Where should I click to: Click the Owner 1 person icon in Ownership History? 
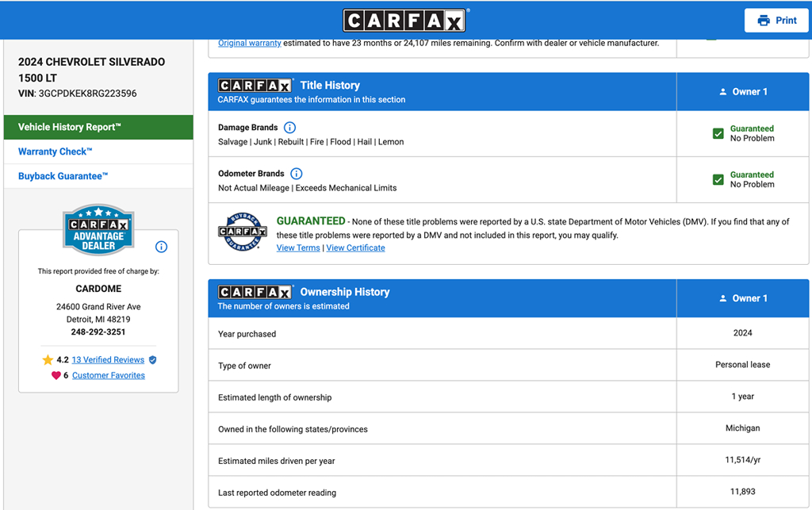(x=723, y=298)
